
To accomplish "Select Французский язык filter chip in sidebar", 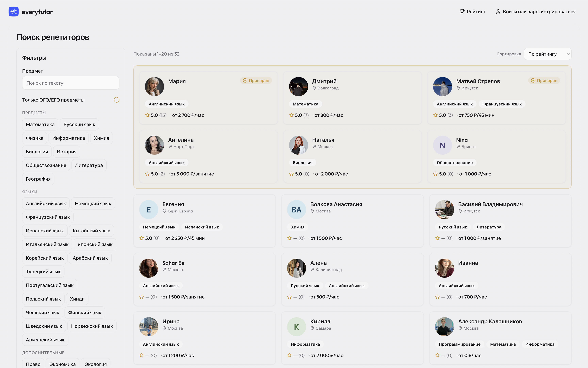I will pos(48,217).
